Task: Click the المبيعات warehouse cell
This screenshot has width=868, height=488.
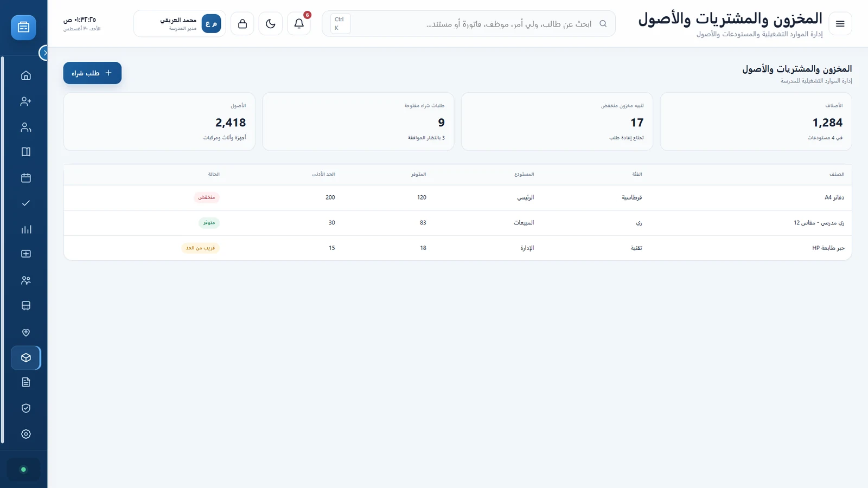Action: [524, 223]
